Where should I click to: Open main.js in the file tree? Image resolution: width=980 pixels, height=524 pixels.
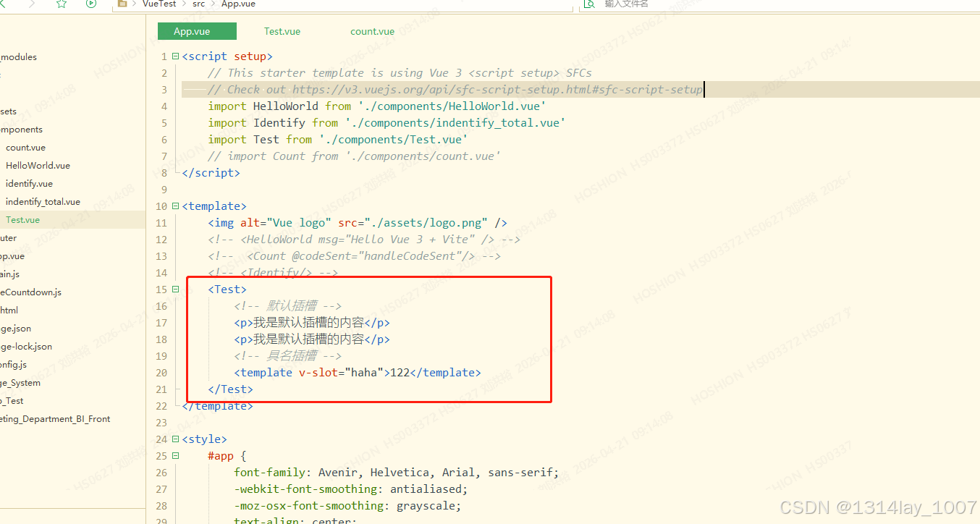point(10,274)
